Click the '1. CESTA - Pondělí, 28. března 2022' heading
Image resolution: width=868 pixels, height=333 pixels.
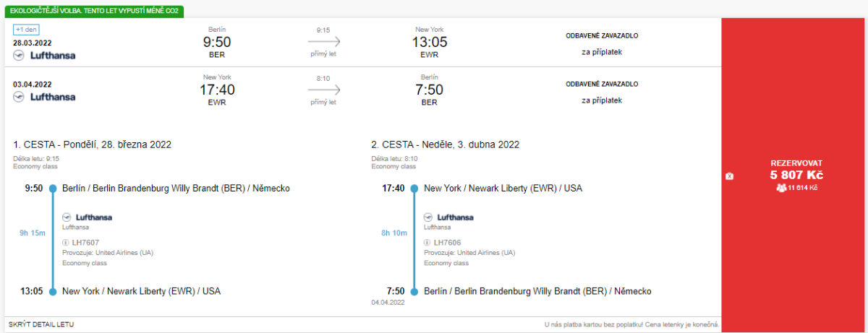click(x=92, y=144)
